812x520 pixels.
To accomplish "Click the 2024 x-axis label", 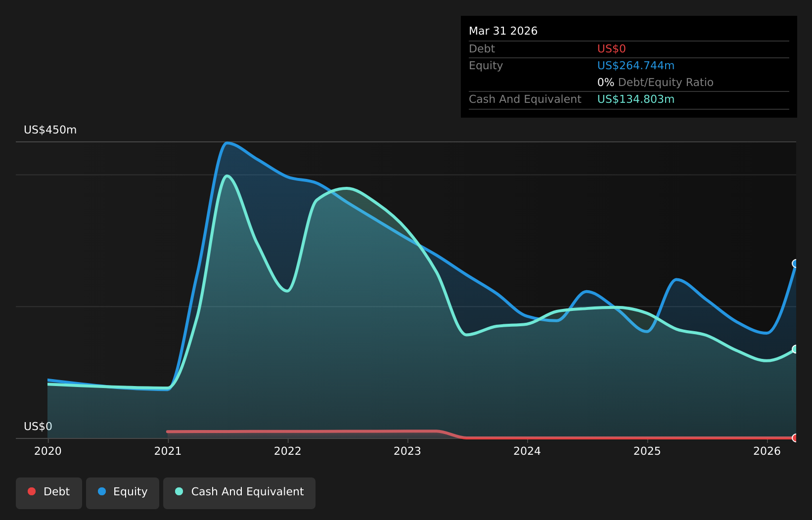I will click(x=527, y=451).
